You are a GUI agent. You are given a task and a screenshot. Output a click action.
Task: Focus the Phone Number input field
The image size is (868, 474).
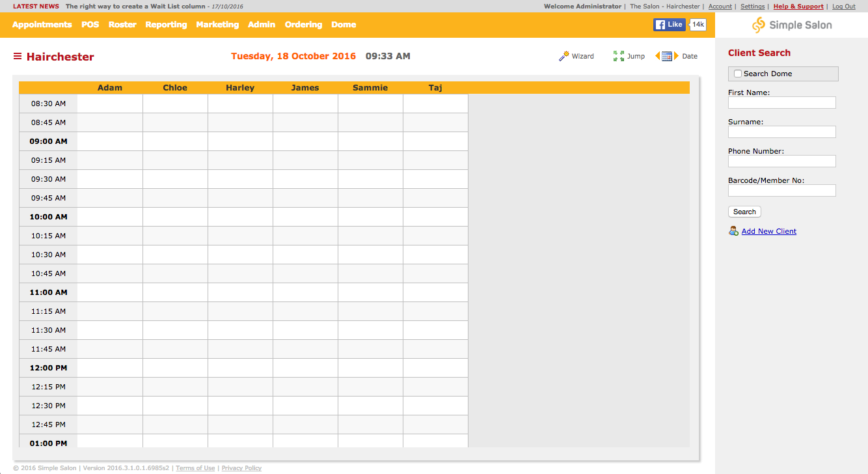pos(782,161)
